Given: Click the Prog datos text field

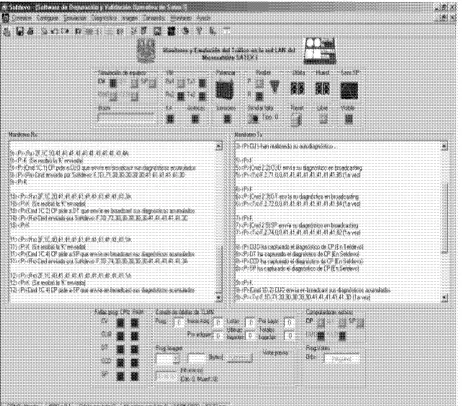Looking at the screenshot, I should [342, 359].
